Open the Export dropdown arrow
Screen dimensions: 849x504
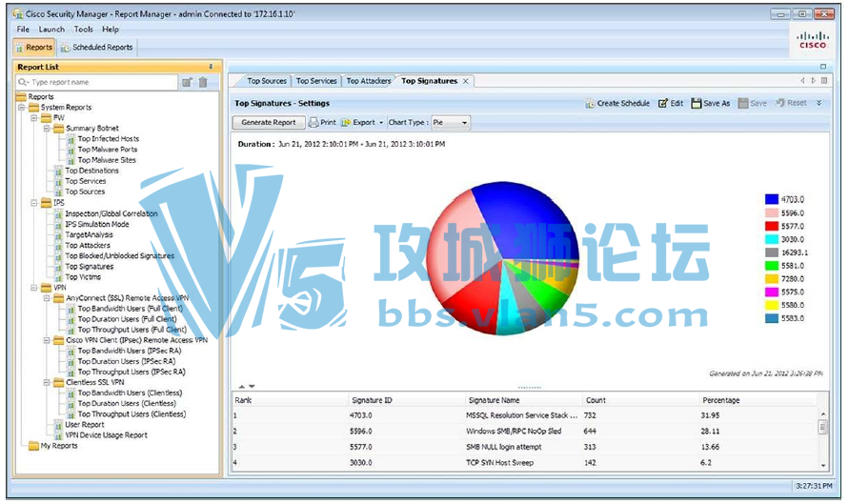click(x=381, y=123)
